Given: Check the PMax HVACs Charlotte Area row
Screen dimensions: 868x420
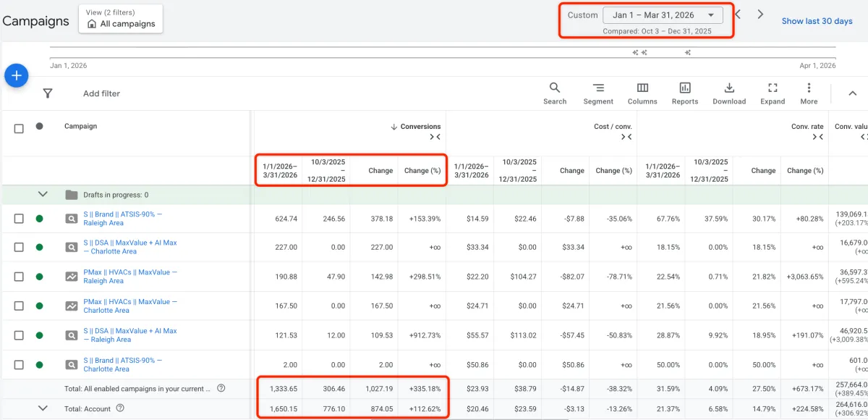Looking at the screenshot, I should (19, 306).
